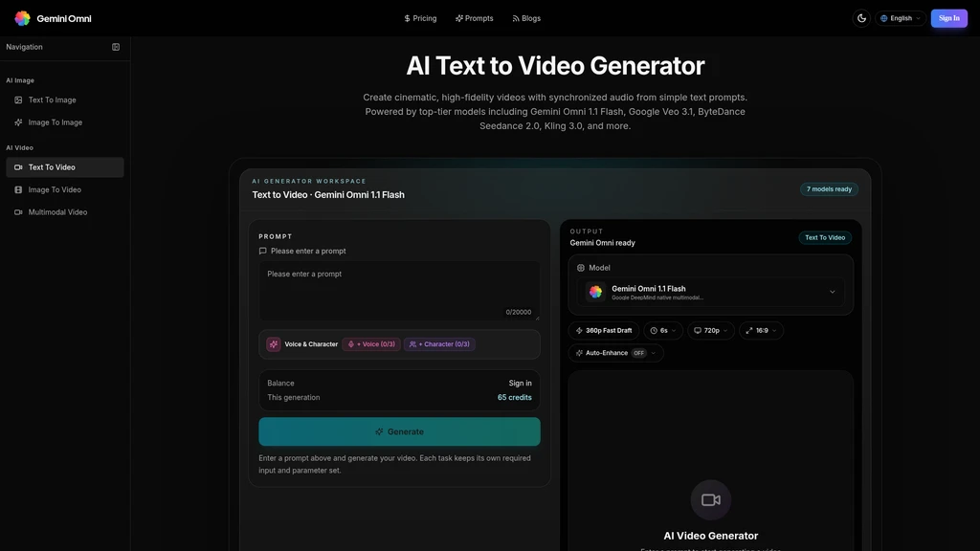Select Multimodal Video in sidebar
Screen dimensions: 980x551
point(65,212)
